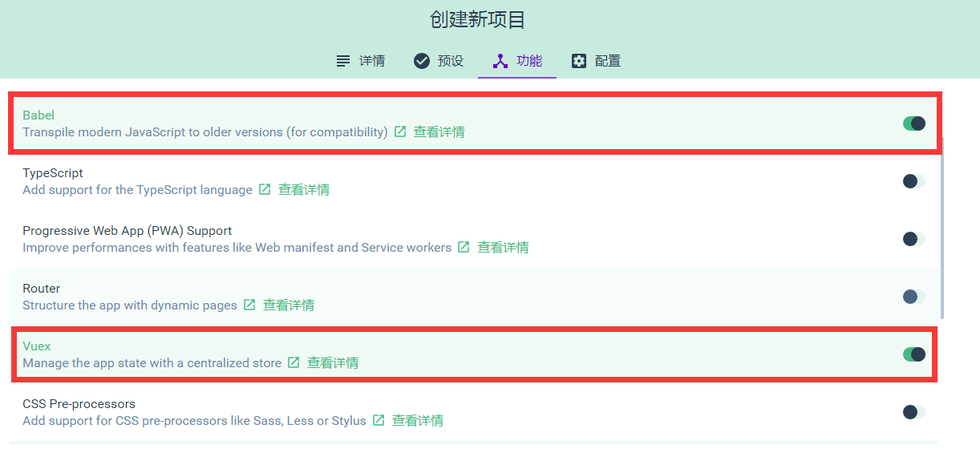980x457 pixels.
Task: Click the checkmark icon on 预设 tab
Action: coord(422,61)
